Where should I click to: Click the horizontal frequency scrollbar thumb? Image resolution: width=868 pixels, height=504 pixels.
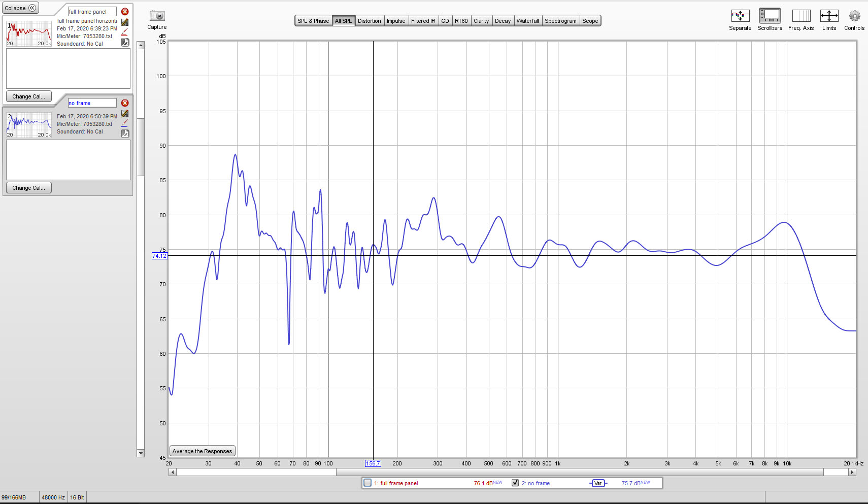point(580,472)
